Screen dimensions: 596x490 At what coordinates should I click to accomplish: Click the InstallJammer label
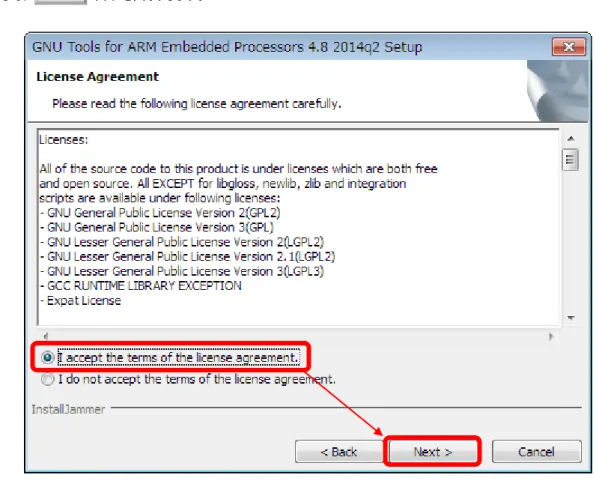click(x=68, y=409)
